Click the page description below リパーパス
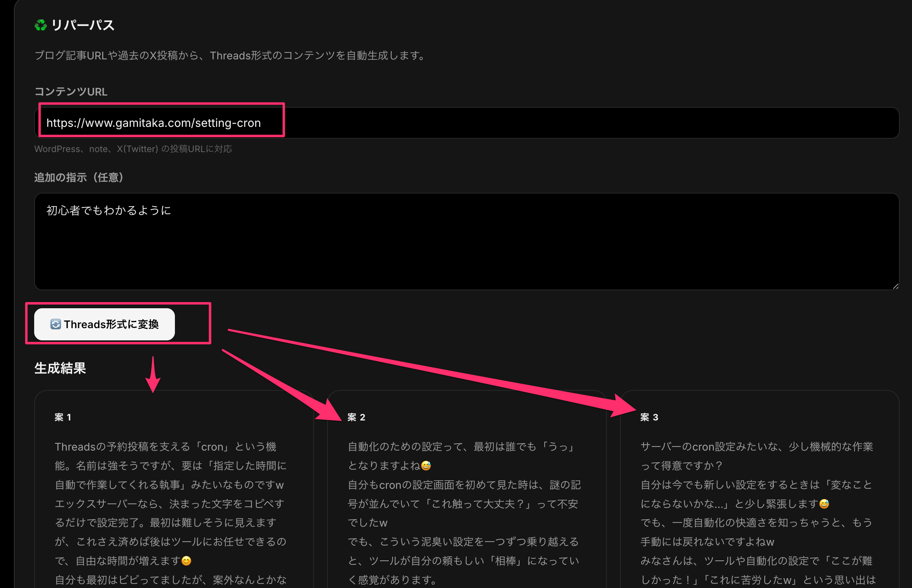Screen dimensions: 912x588 click(230, 55)
